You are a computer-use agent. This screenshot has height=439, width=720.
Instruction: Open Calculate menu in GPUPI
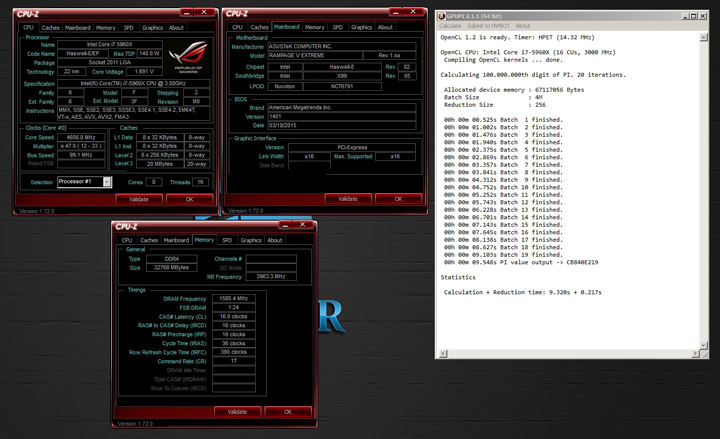coord(450,26)
